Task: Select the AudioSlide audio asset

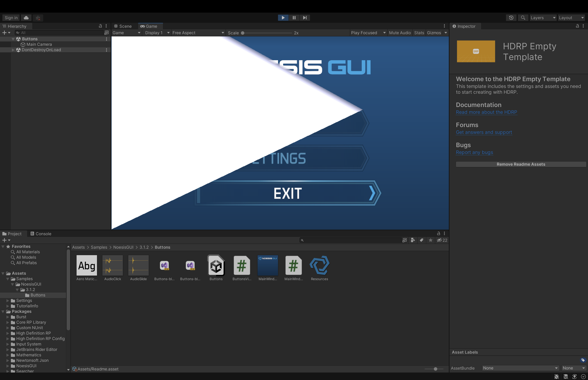Action: click(x=138, y=268)
